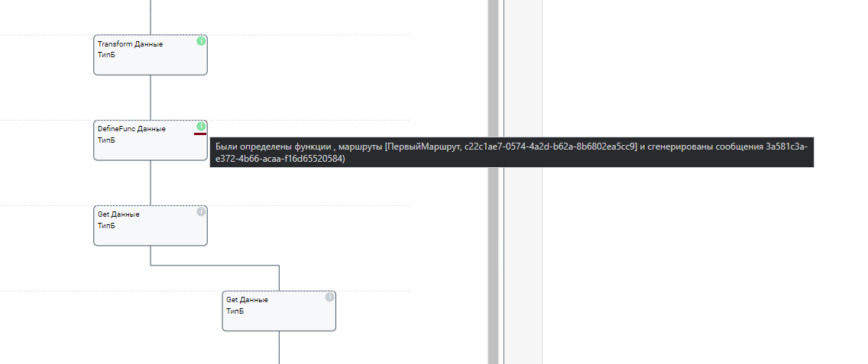Click the light gray side panel beside the scrollbar
The image size is (868, 364).
523,182
